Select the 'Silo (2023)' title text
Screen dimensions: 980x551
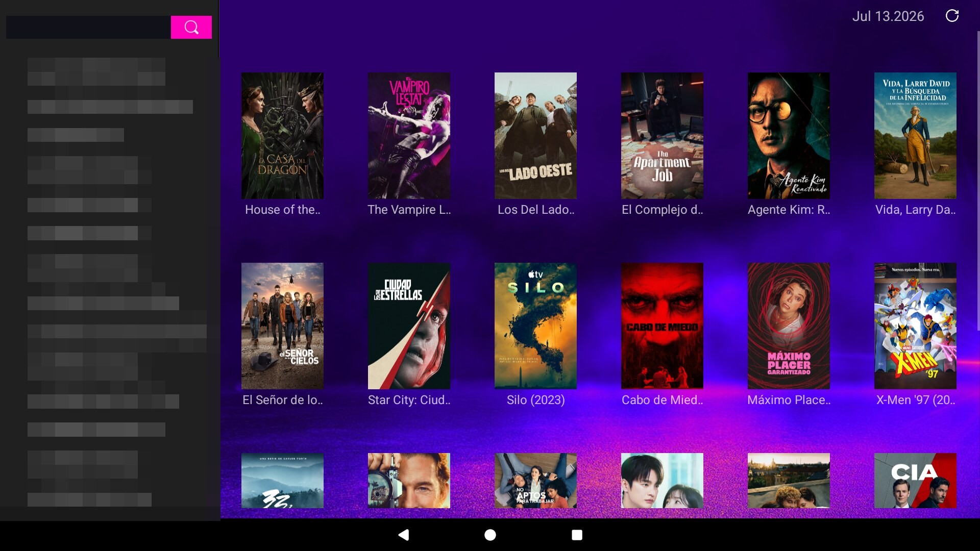tap(535, 400)
